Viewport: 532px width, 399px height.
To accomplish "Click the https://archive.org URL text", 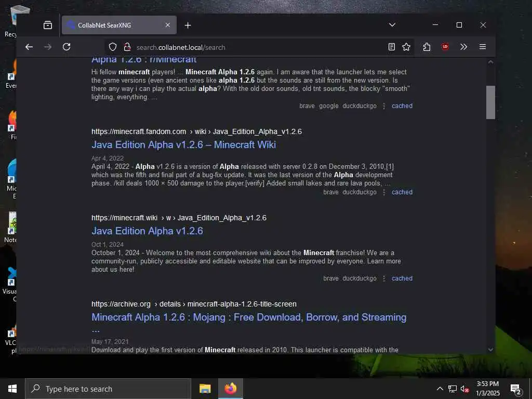I will (121, 304).
